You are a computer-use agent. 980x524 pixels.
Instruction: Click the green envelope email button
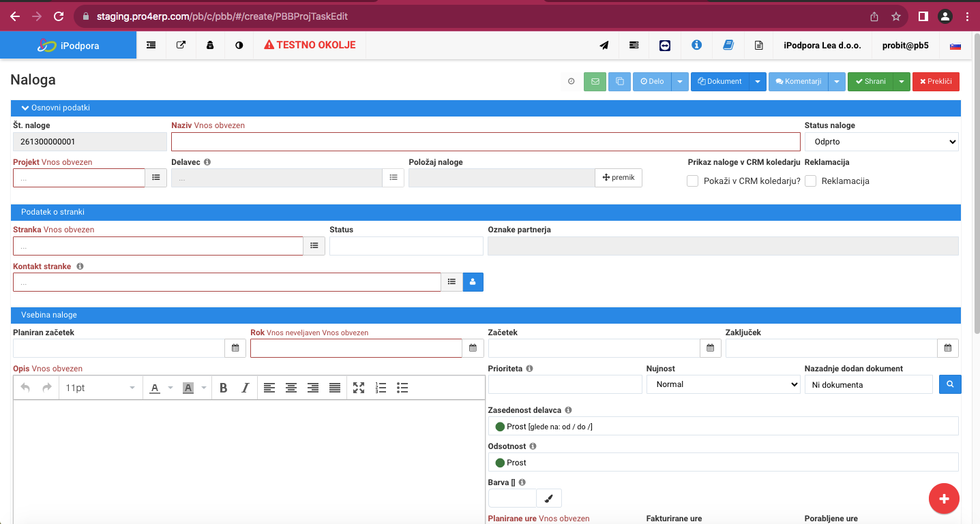pyautogui.click(x=595, y=82)
